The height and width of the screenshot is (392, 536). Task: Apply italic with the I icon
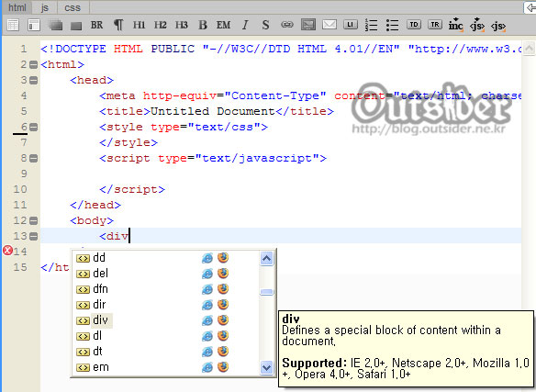click(x=245, y=25)
